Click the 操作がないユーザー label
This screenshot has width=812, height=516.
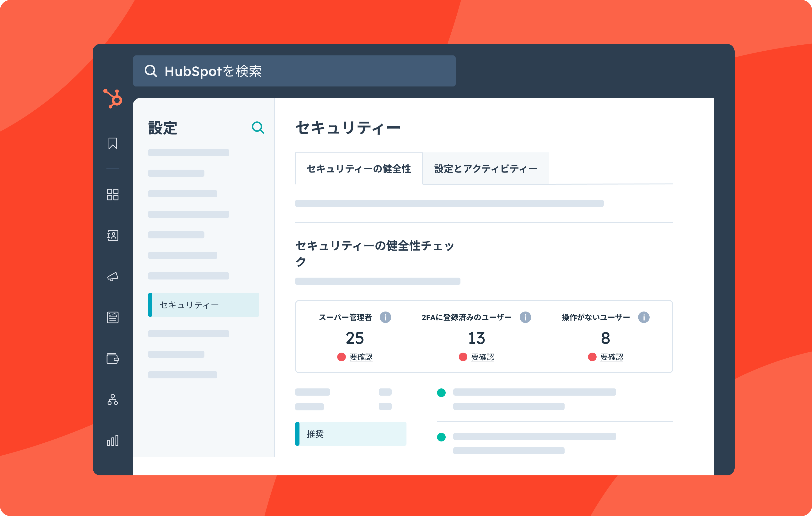[596, 317]
